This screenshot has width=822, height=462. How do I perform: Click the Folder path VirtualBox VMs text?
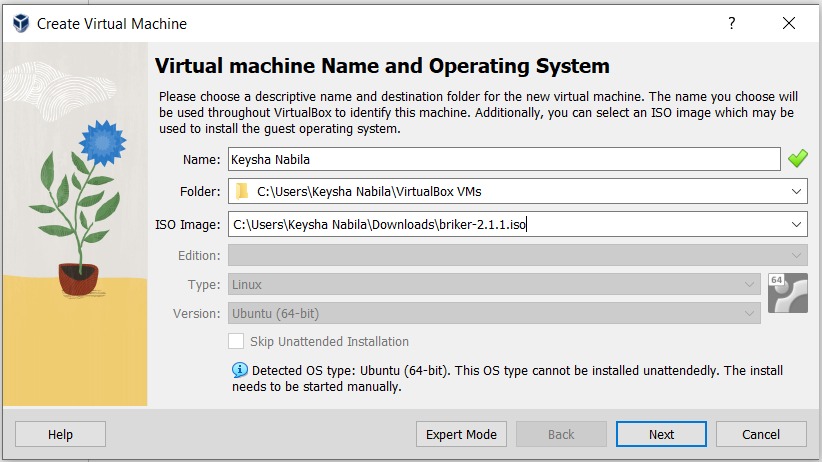pyautogui.click(x=369, y=191)
